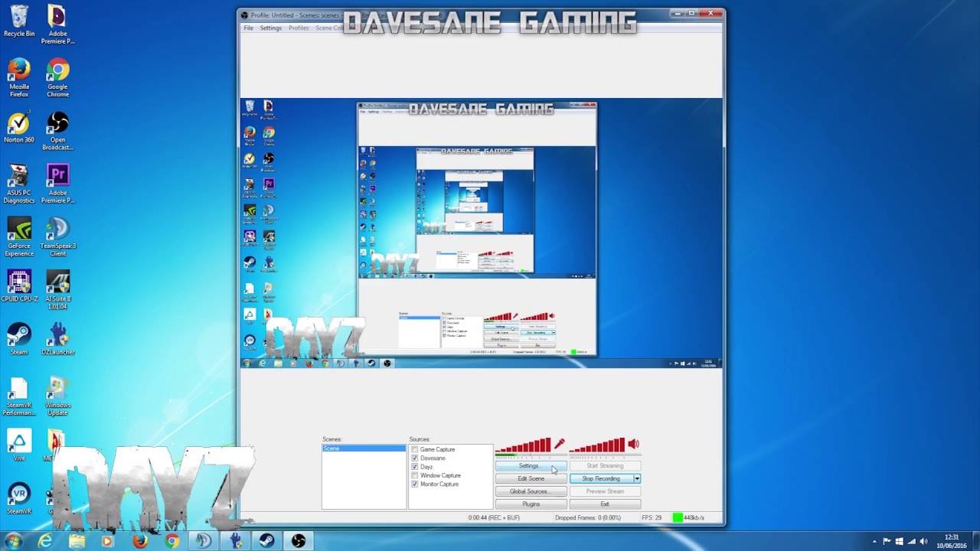
Task: Open the Recycle Bin desktop icon
Action: [x=19, y=21]
